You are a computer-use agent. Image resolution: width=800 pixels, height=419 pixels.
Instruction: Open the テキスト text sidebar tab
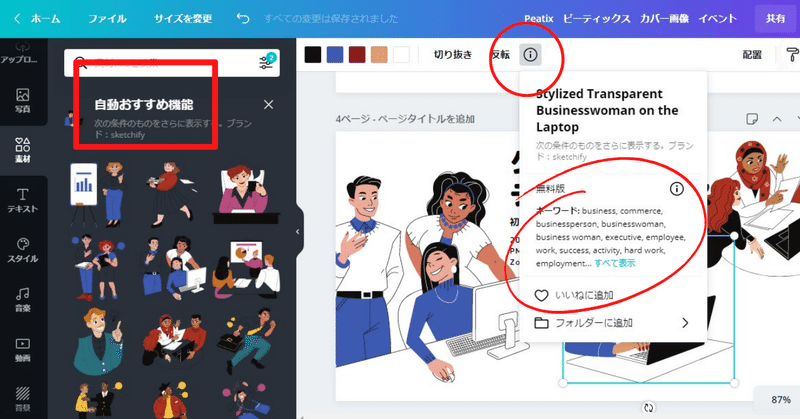tap(22, 200)
